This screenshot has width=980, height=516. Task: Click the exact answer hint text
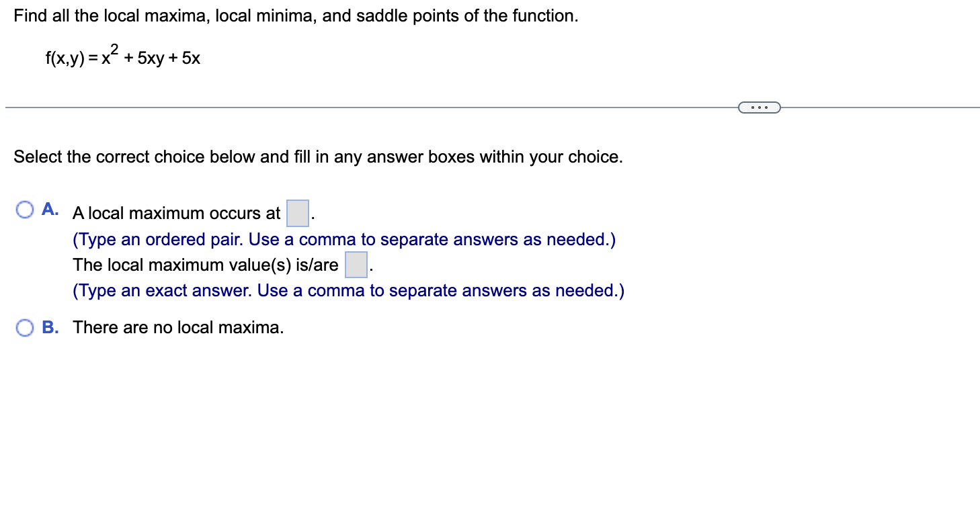pyautogui.click(x=348, y=290)
